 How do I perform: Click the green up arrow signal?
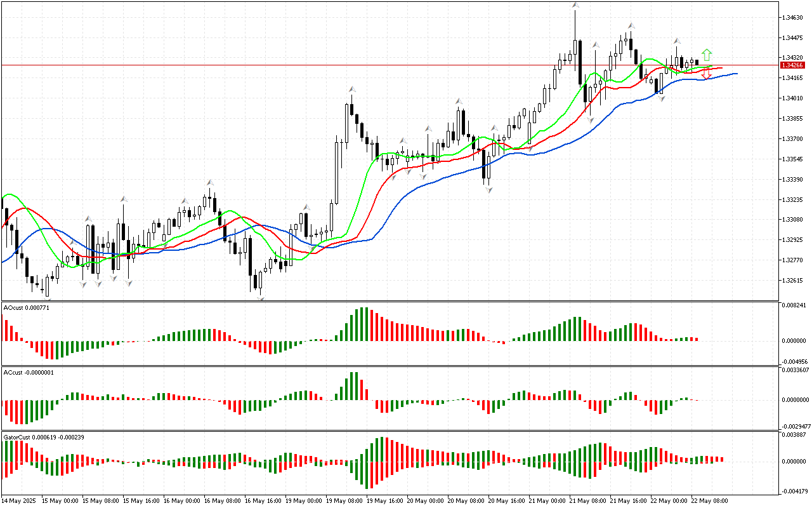tap(707, 55)
